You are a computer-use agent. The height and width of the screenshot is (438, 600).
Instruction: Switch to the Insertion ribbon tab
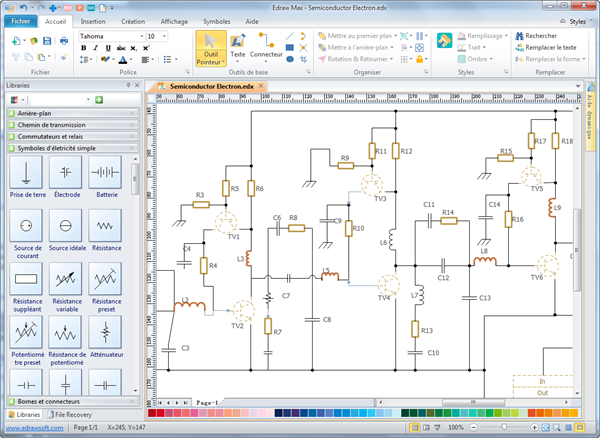pos(93,21)
